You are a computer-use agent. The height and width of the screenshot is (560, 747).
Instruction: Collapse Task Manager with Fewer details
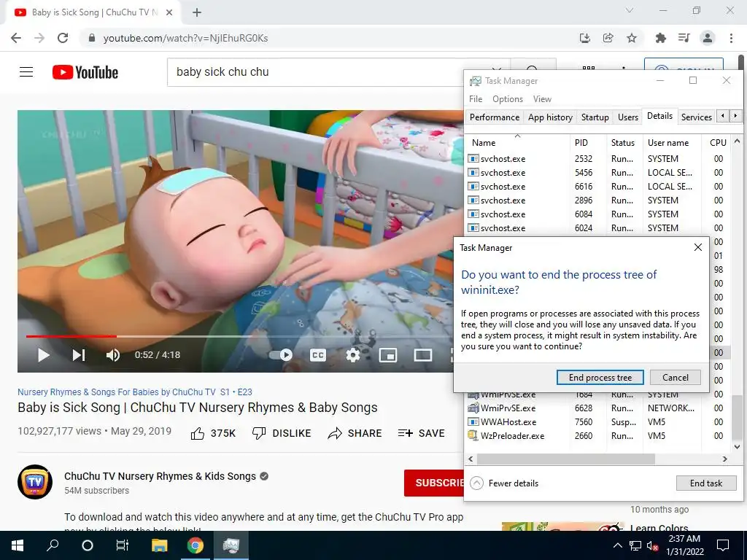pyautogui.click(x=504, y=483)
